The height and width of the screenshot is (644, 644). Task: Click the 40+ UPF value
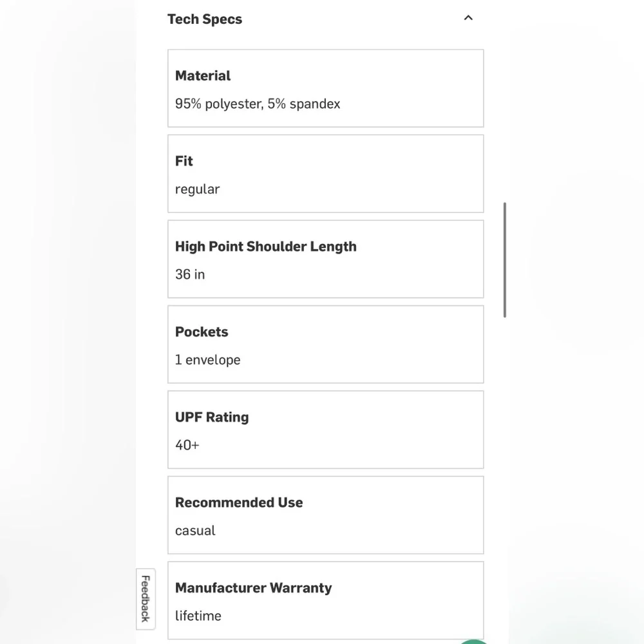pyautogui.click(x=187, y=445)
